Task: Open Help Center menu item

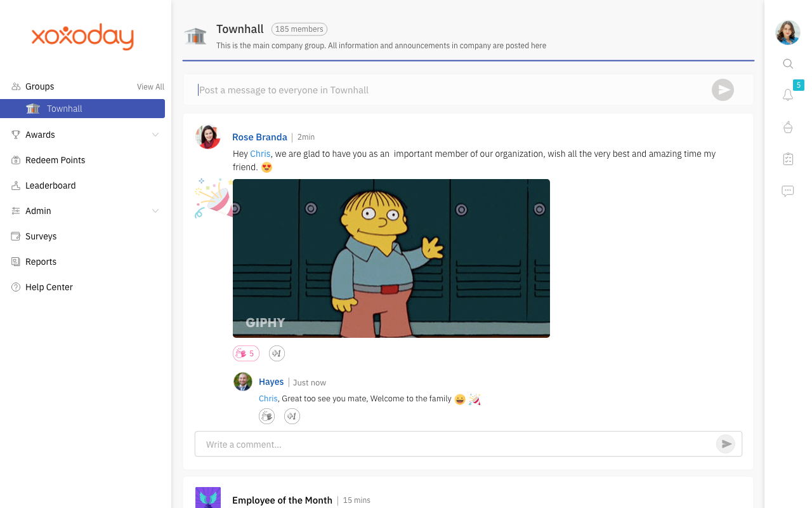Action: tap(49, 287)
